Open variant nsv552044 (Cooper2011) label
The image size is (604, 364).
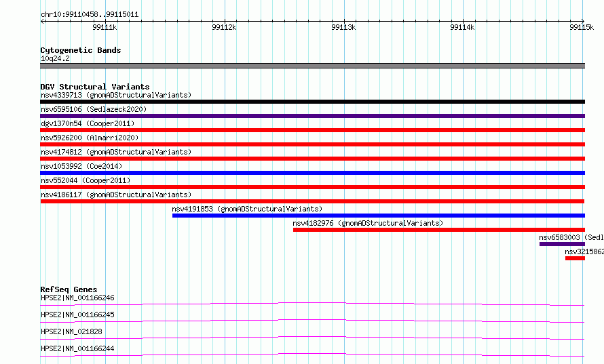coord(86,180)
